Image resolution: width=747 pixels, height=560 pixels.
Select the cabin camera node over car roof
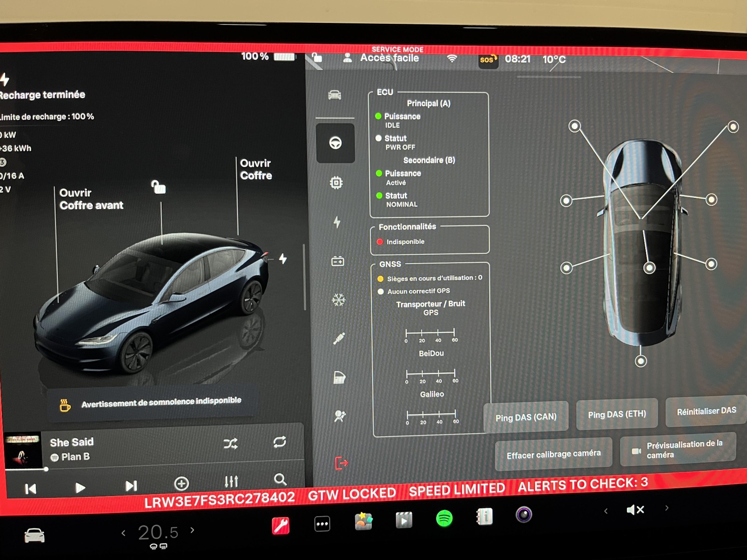(649, 267)
